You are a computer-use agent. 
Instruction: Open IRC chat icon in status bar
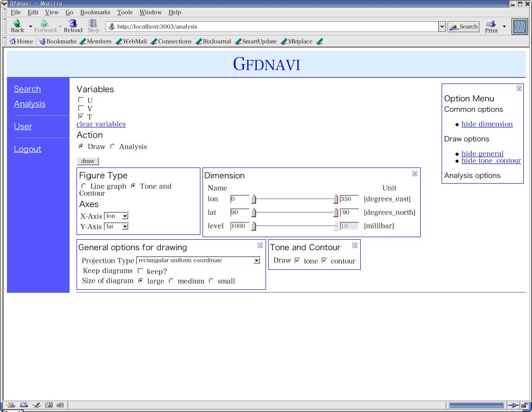(x=60, y=405)
